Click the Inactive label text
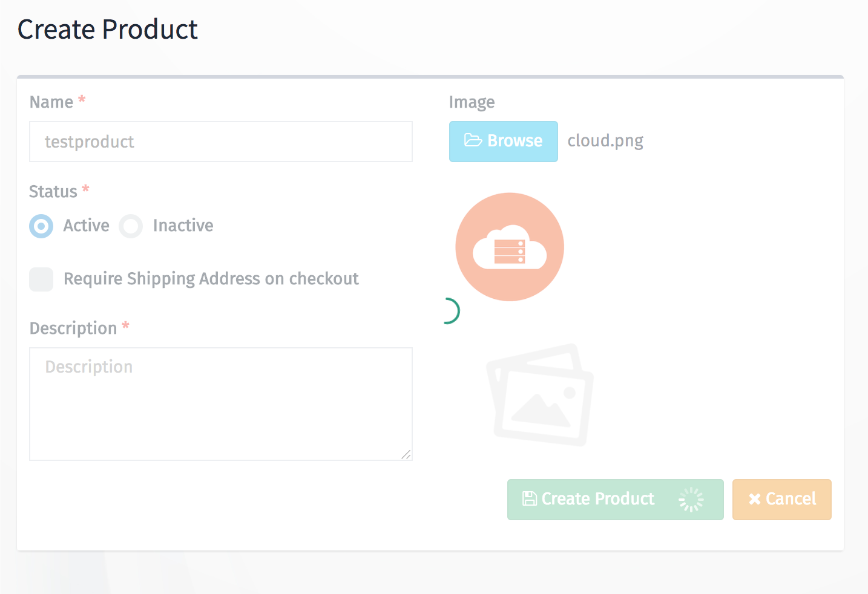Screen dimensions: 868x594 (183, 226)
